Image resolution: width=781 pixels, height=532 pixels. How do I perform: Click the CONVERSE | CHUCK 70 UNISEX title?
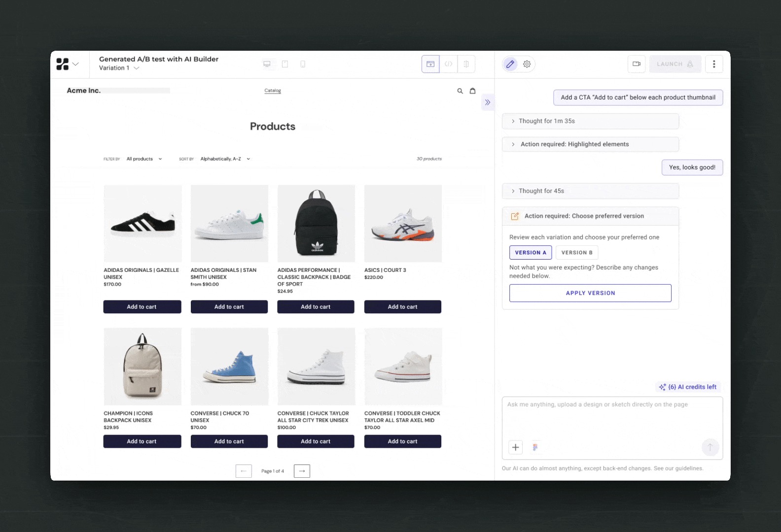pyautogui.click(x=220, y=417)
